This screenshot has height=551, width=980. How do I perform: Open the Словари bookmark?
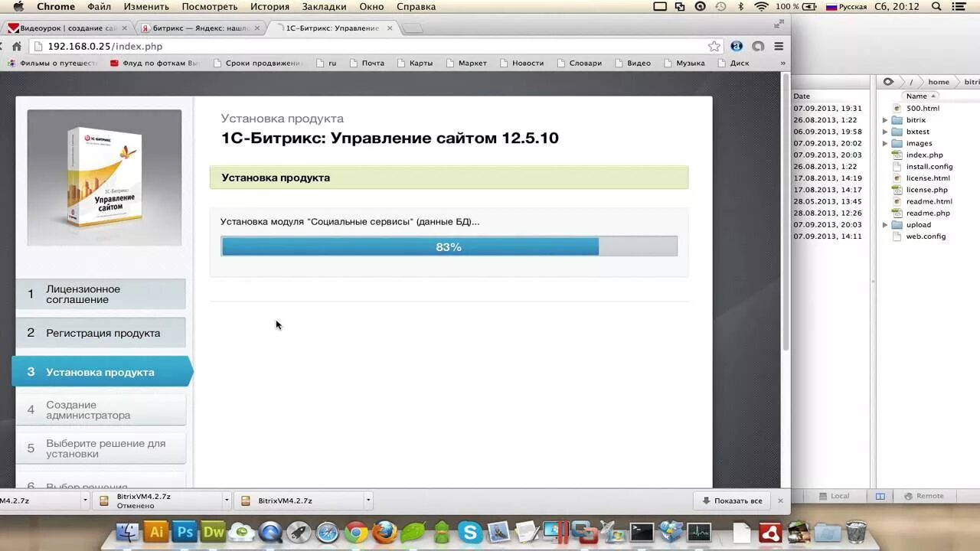click(579, 63)
